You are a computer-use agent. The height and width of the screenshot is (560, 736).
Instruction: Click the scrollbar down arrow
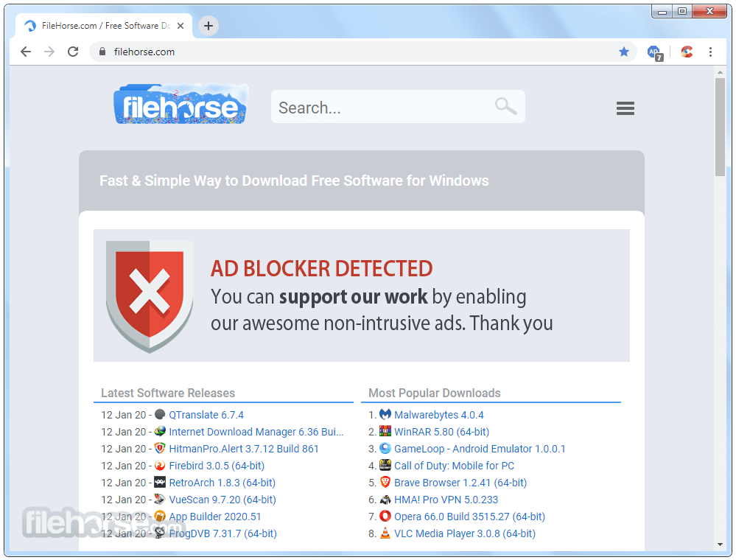click(720, 545)
